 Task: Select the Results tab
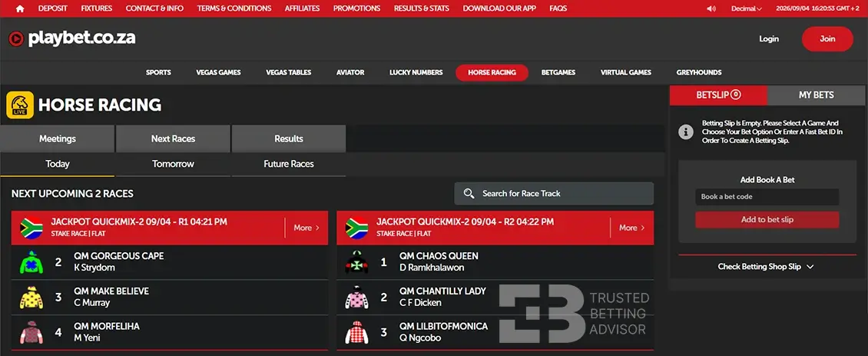[288, 138]
